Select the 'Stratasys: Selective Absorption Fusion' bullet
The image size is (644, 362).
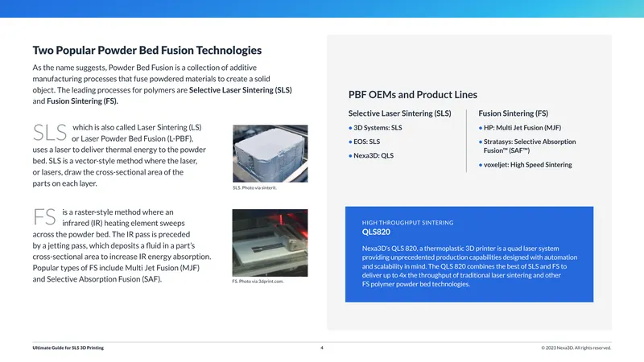(527, 146)
